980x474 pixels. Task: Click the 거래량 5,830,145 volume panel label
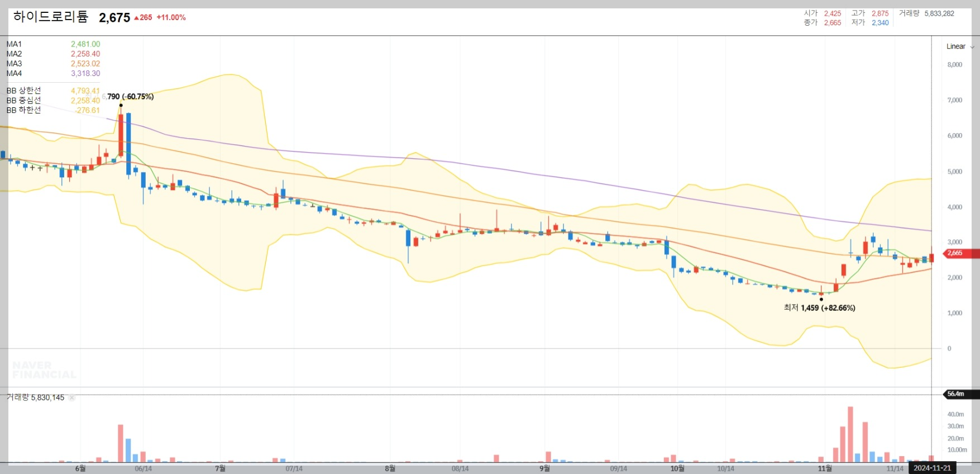coord(35,397)
